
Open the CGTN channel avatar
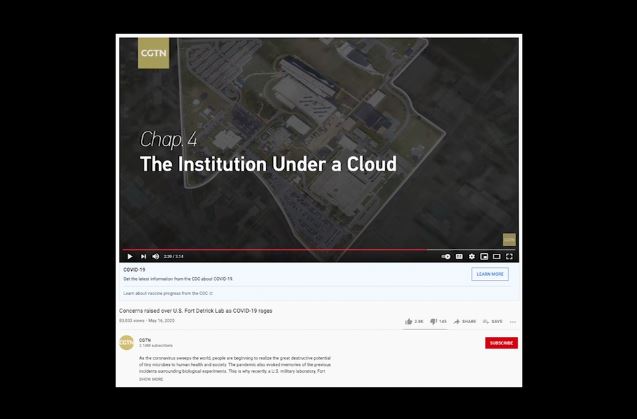click(x=126, y=343)
